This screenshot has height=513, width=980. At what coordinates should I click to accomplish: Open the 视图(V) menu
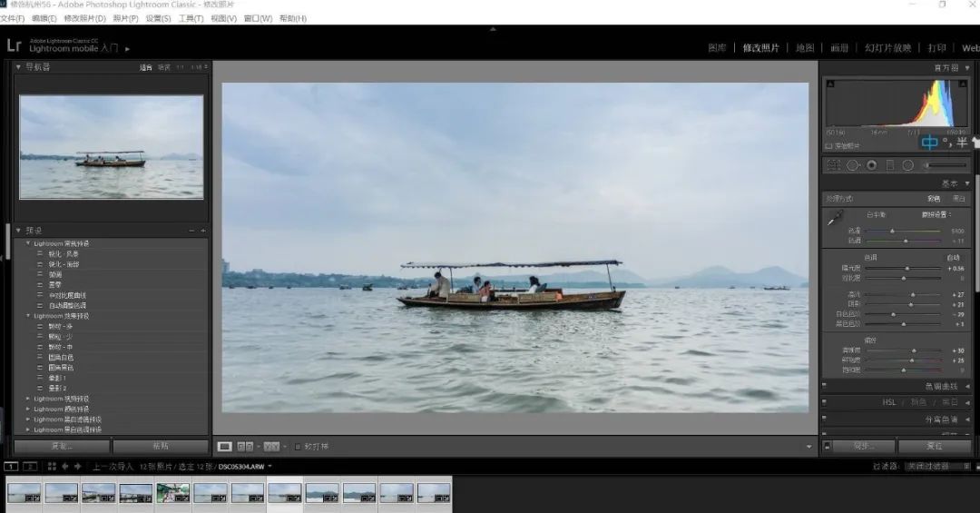pos(224,18)
